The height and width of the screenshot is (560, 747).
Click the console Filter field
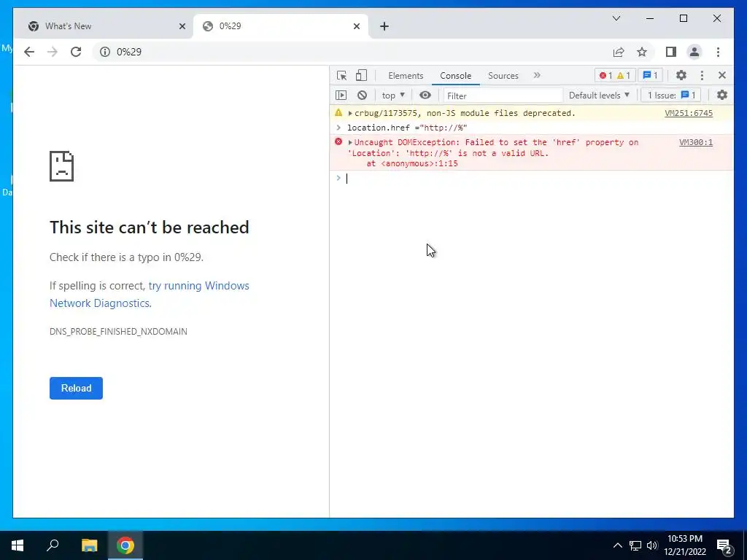[x=503, y=96]
